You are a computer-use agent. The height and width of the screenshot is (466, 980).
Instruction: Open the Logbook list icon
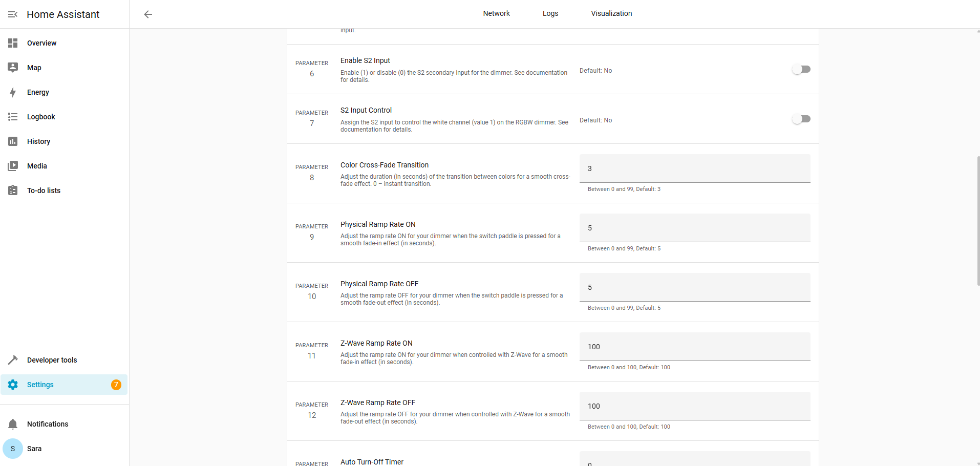tap(13, 117)
